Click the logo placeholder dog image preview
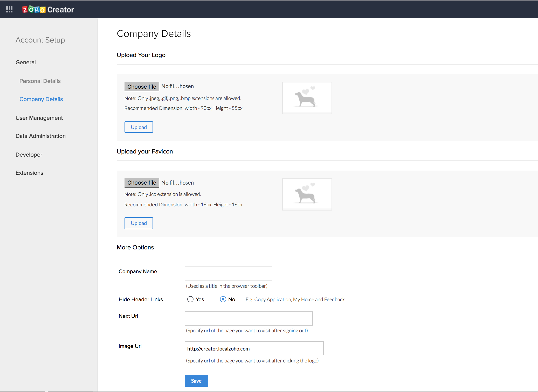This screenshot has height=392, width=538. [x=307, y=98]
